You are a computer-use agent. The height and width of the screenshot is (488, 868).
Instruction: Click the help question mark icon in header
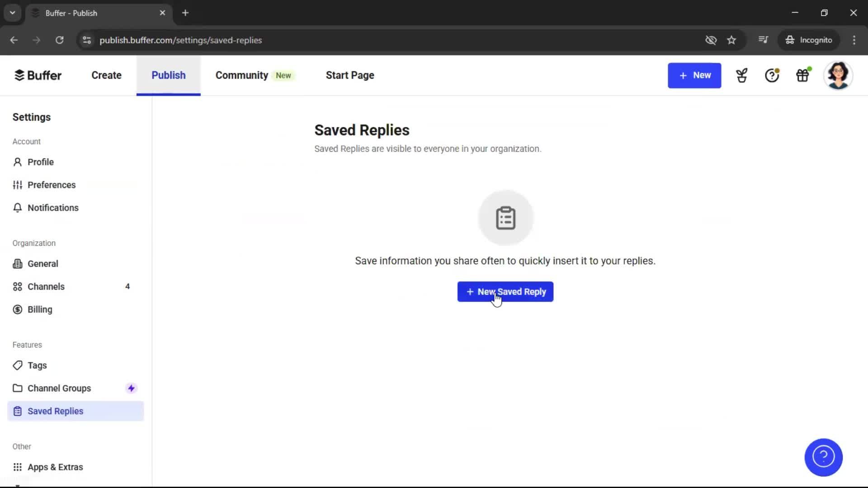tap(772, 75)
